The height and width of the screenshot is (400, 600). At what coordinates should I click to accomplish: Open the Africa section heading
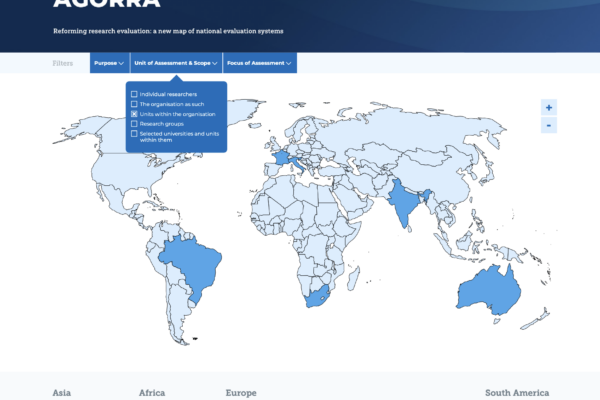[x=152, y=393]
